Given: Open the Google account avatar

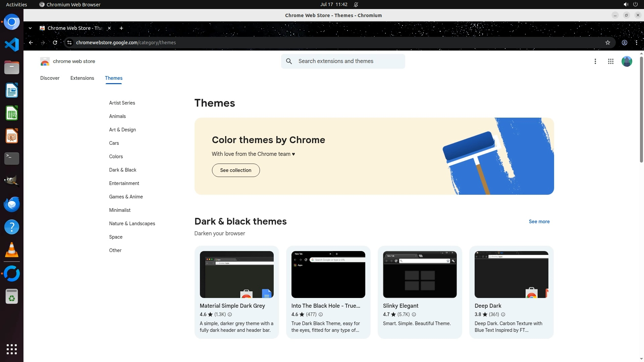Looking at the screenshot, I should [x=626, y=61].
